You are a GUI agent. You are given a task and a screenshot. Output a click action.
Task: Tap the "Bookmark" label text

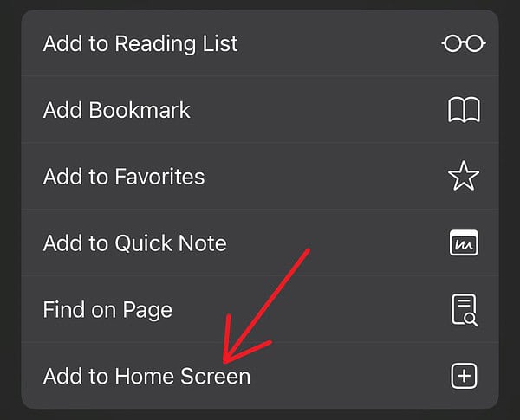(140, 110)
